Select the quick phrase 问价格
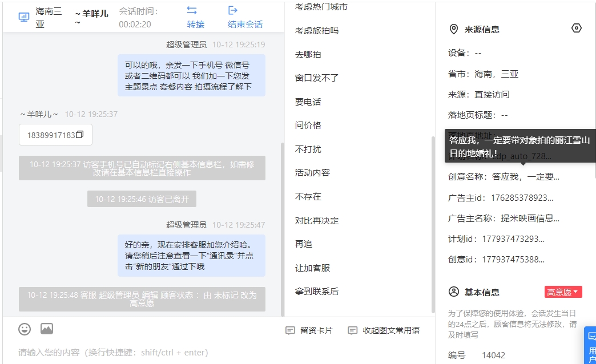Image resolution: width=596 pixels, height=364 pixels. tap(308, 126)
